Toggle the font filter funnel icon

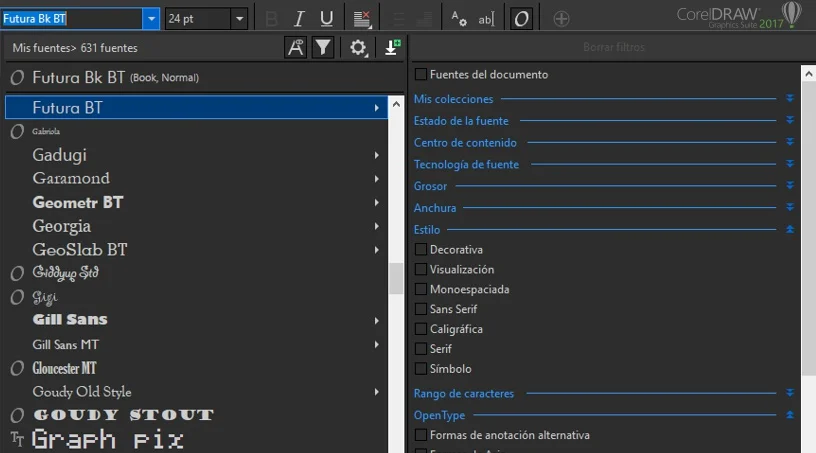point(323,47)
